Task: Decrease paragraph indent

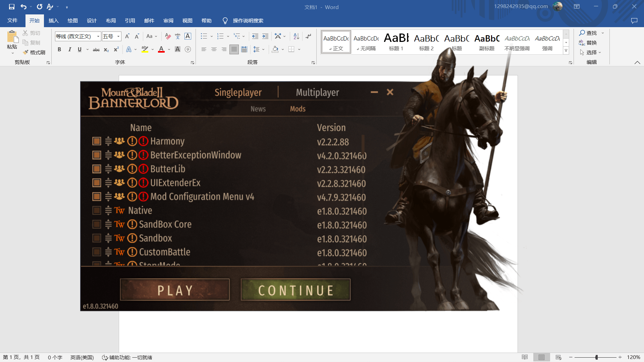Action: pyautogui.click(x=255, y=36)
